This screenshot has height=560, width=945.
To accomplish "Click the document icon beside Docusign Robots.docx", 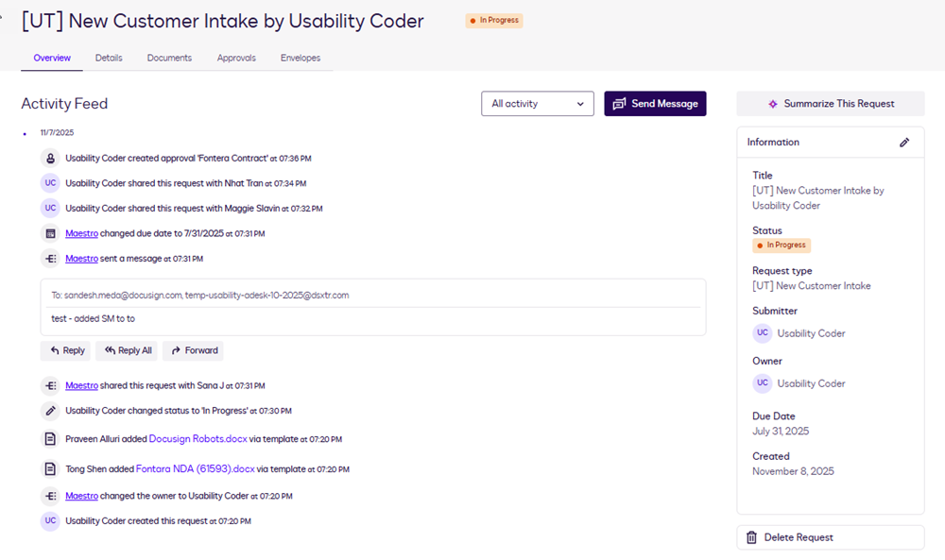I will click(50, 438).
